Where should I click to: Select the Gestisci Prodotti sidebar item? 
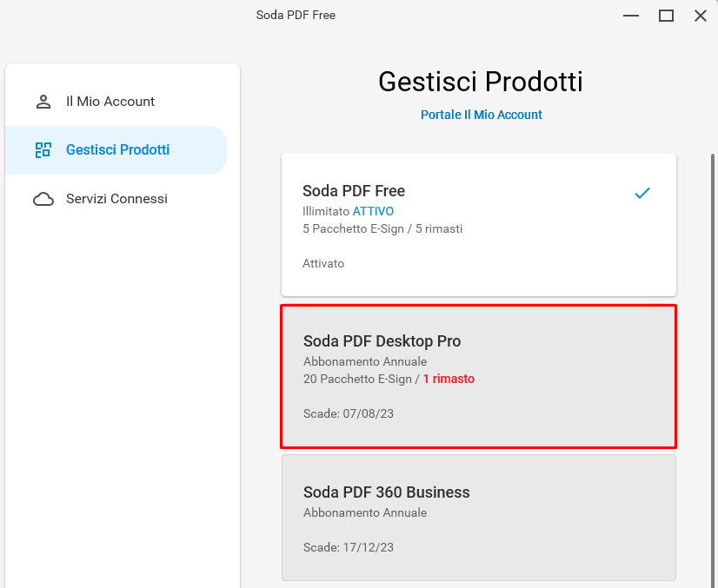(x=116, y=150)
